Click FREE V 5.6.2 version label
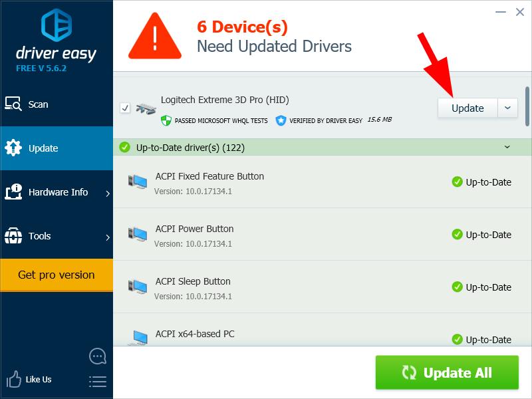This screenshot has width=532, height=399. click(41, 68)
